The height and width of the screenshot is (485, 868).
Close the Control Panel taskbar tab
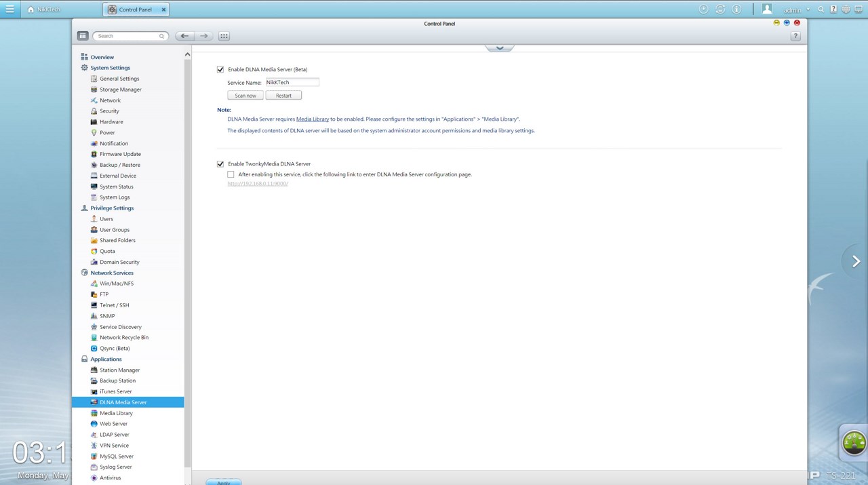pyautogui.click(x=163, y=9)
